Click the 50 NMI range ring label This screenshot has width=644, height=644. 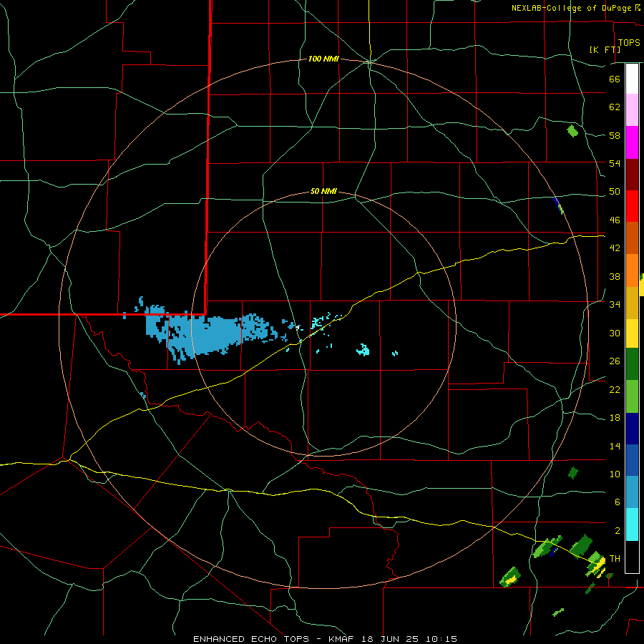point(323,191)
